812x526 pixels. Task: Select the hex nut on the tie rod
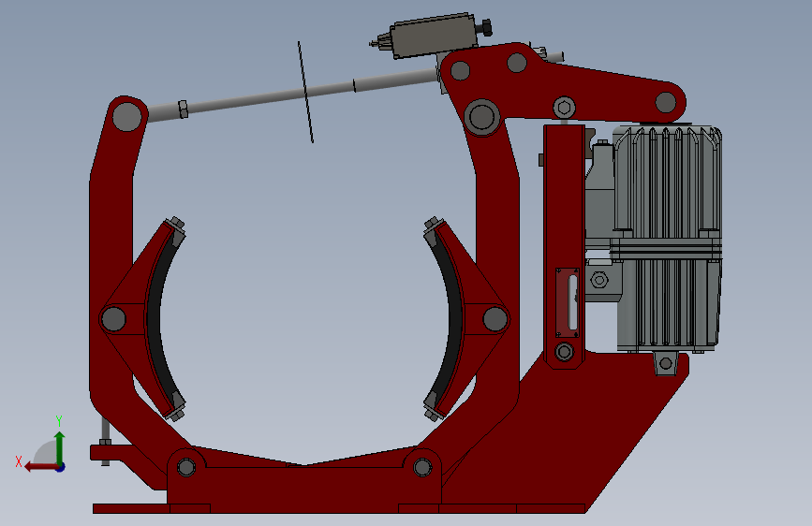[x=183, y=110]
